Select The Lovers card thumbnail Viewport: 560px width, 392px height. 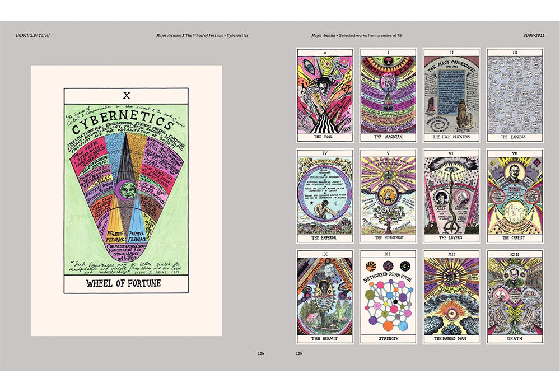[x=451, y=196]
